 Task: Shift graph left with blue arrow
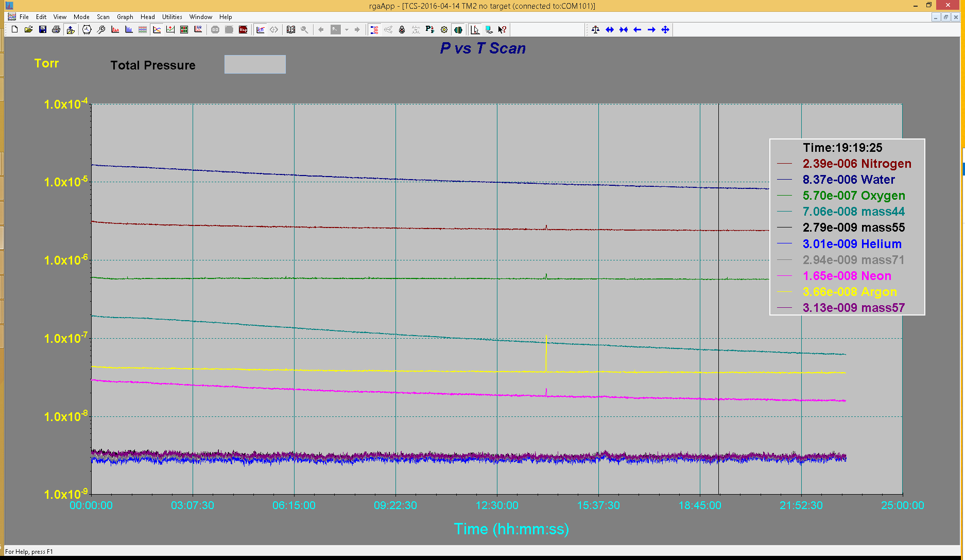[637, 30]
